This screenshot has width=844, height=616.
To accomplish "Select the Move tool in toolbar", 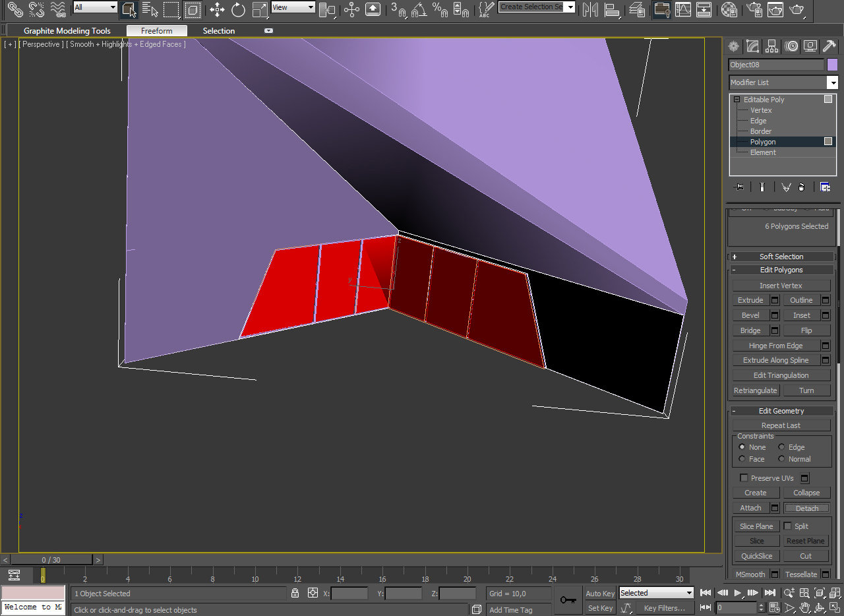I will click(x=217, y=9).
